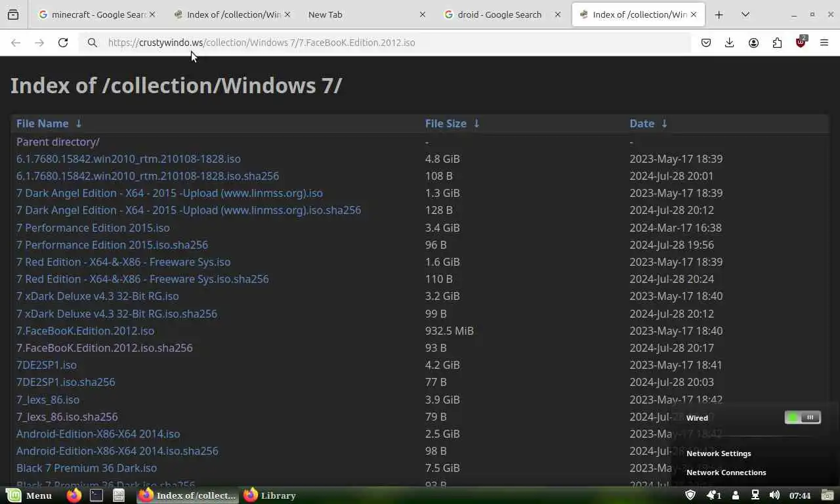Go forward one page in Firefox
Screen dimensions: 840x504
[39, 43]
